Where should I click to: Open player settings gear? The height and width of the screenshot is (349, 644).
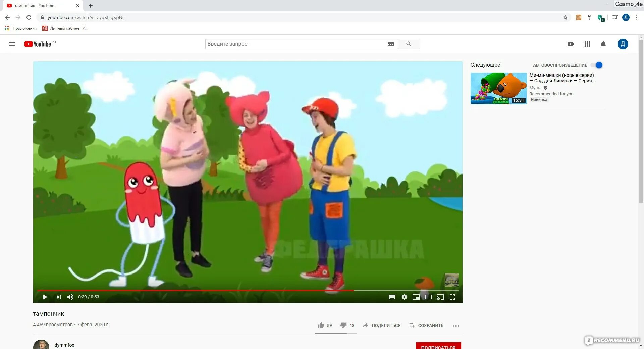point(404,297)
